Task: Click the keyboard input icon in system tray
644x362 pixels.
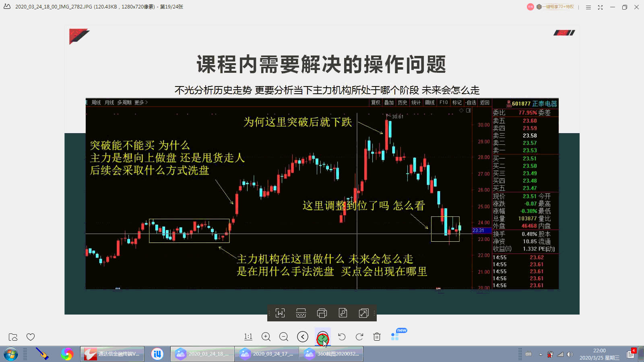Action: point(528,354)
